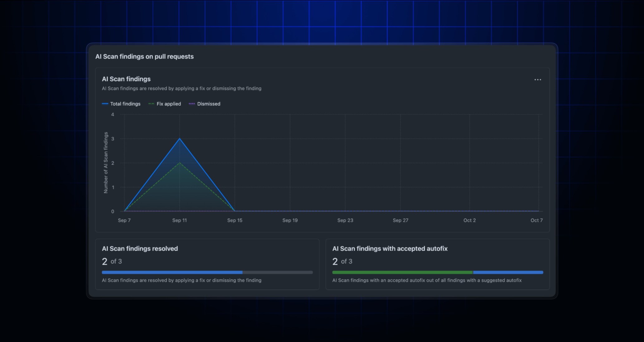
Task: Click the y-axis value '4'
Action: [113, 115]
